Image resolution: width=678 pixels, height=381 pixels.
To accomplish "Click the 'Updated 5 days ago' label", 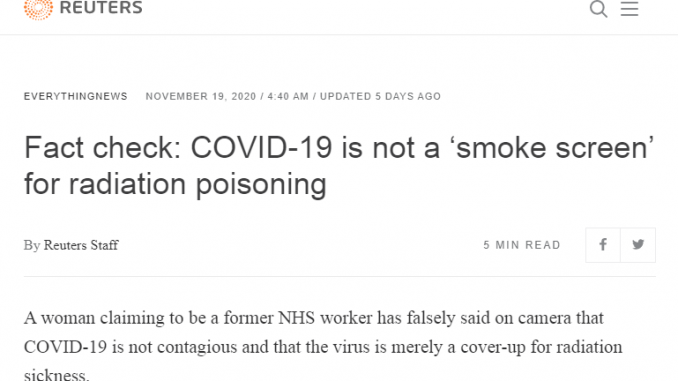I will pos(380,96).
